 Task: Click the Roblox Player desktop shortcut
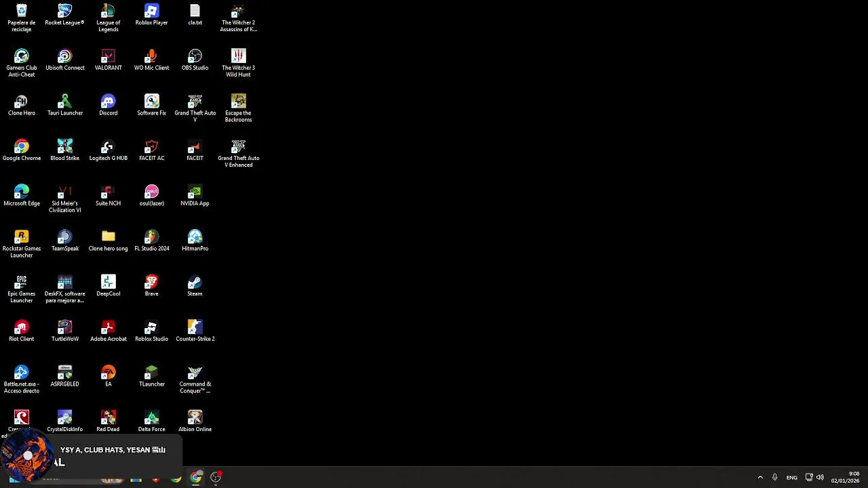pyautogui.click(x=152, y=15)
